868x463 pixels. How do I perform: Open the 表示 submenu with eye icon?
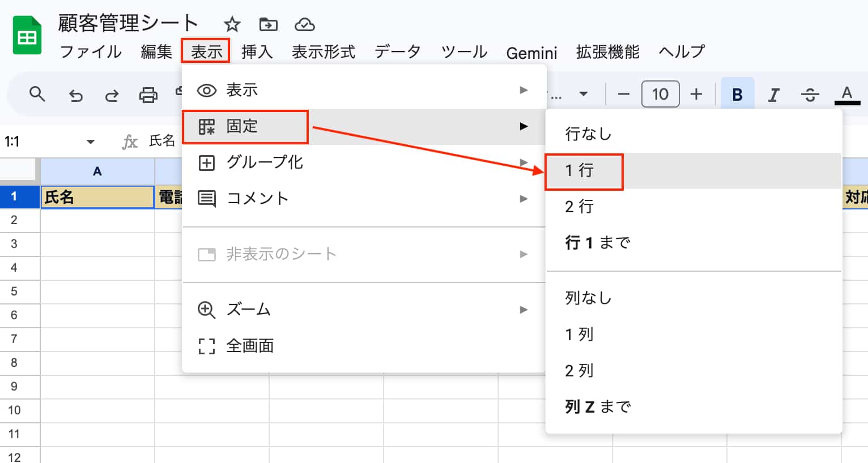click(363, 91)
